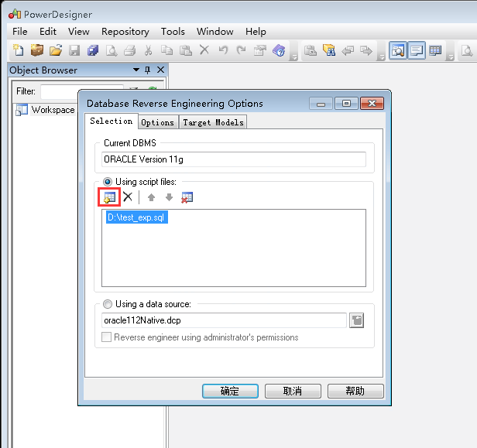Open the Tools menu
This screenshot has width=477, height=448.
(x=173, y=32)
